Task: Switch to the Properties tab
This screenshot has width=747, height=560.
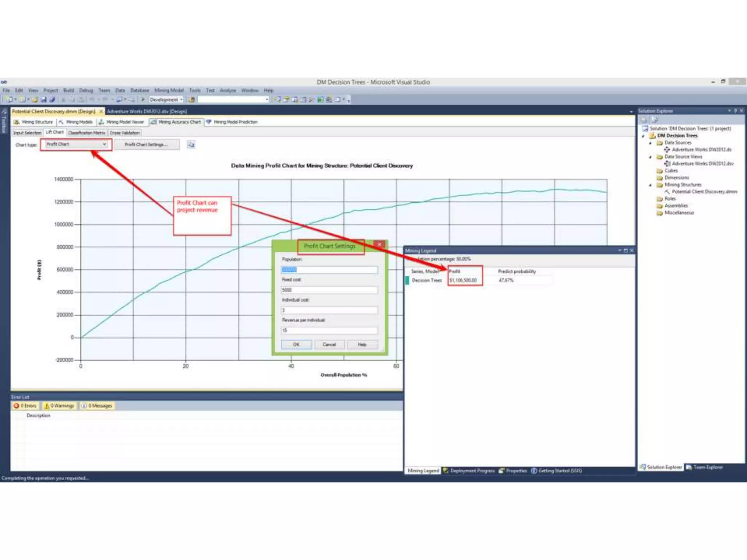Action: [x=513, y=471]
